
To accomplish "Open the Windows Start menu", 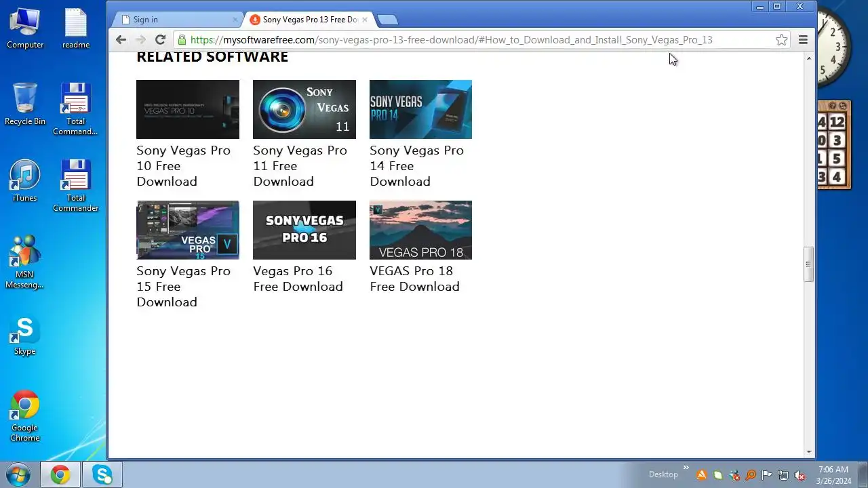I will tap(18, 474).
